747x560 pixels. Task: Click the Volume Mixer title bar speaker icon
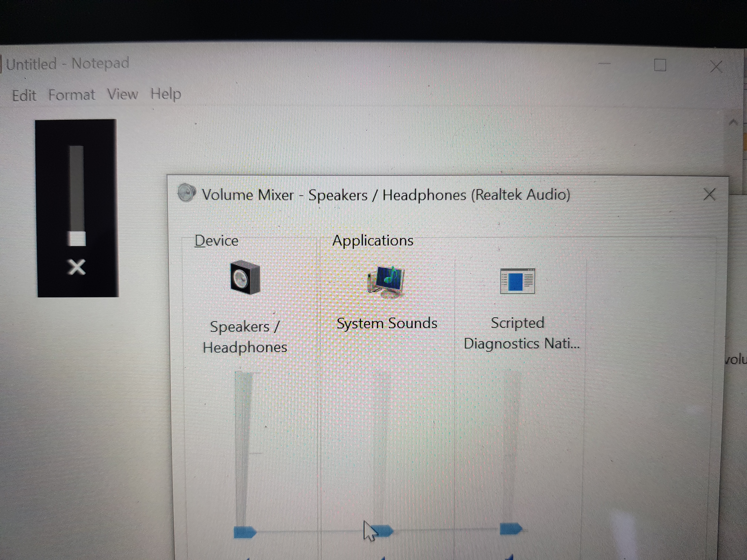coord(186,193)
